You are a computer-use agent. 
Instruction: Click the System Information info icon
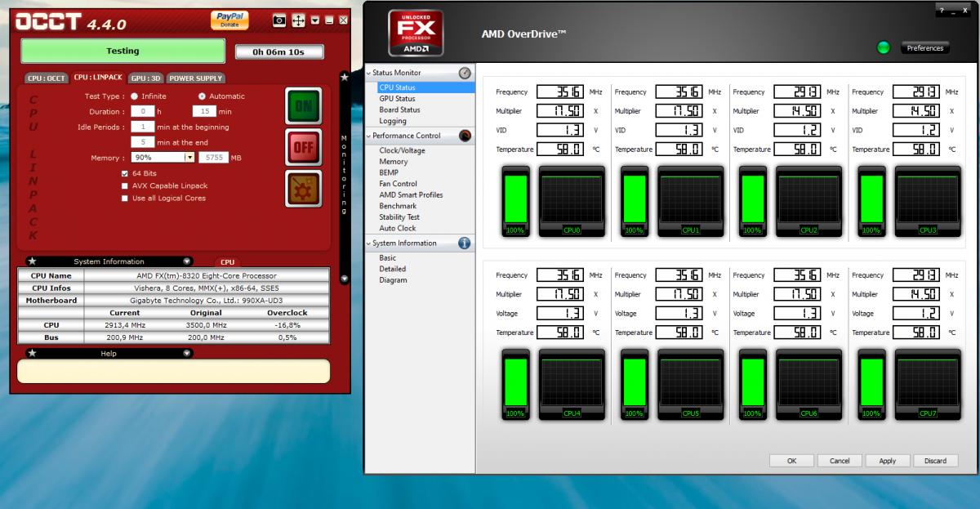[x=465, y=243]
